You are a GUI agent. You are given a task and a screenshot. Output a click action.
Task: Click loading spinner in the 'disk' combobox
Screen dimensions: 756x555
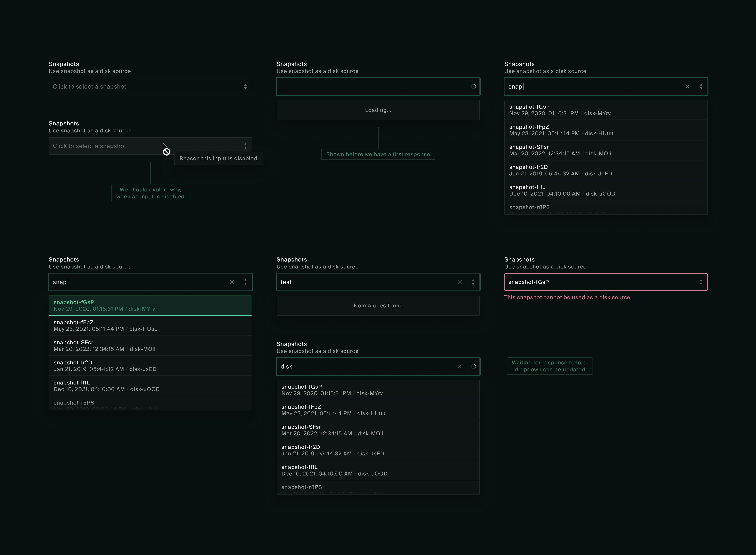click(474, 367)
